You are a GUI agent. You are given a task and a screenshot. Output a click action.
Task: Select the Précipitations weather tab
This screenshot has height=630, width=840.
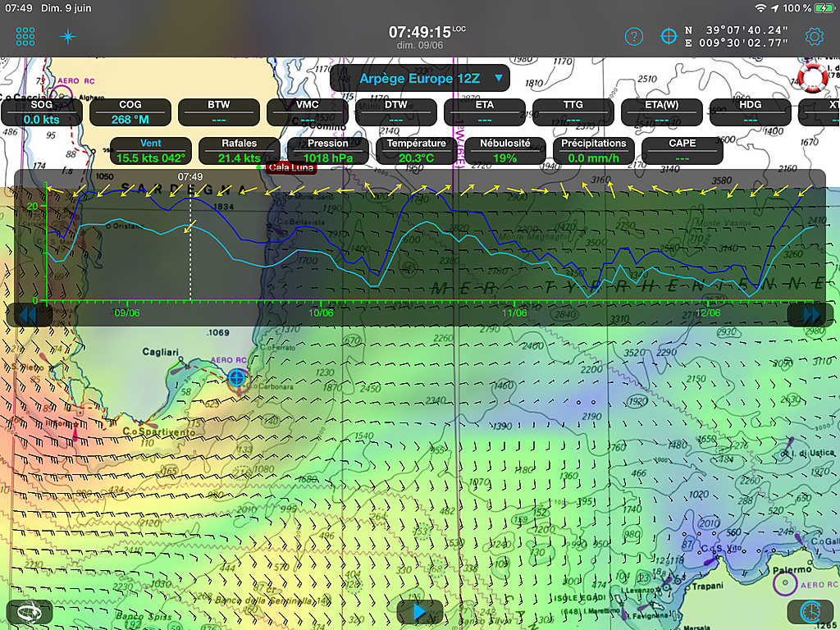[x=594, y=151]
